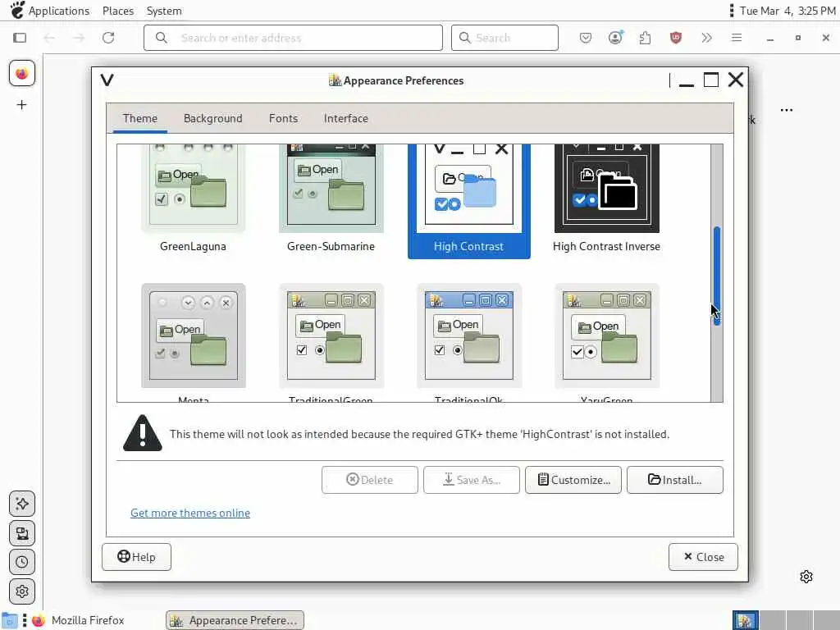Switch to the Theme tab
Viewport: 840px width, 630px height.
139,118
